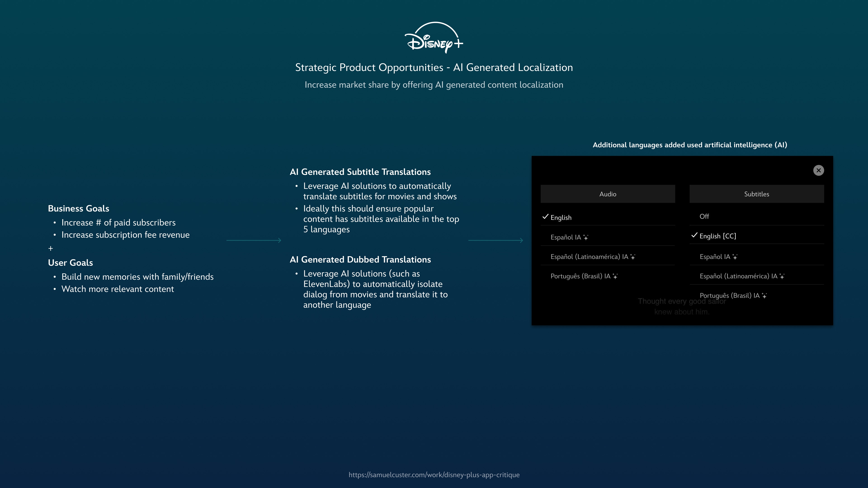Choose Español IA audio track
Screen dimensions: 868x488
point(566,237)
